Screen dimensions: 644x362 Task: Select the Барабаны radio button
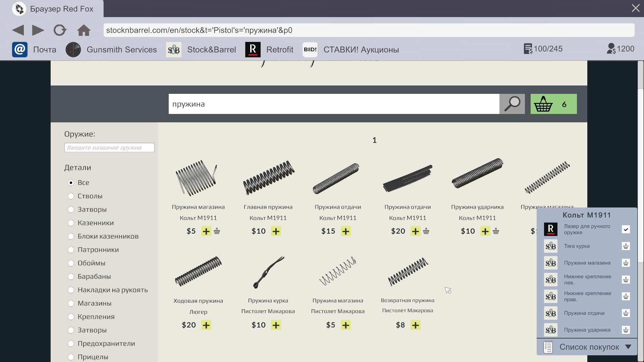(x=71, y=277)
